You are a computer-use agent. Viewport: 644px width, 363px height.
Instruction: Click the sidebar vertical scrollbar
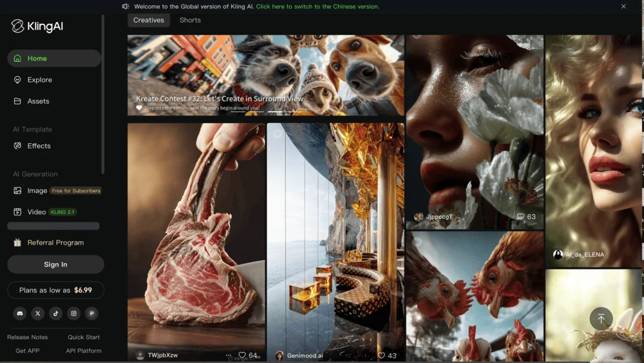(103, 97)
